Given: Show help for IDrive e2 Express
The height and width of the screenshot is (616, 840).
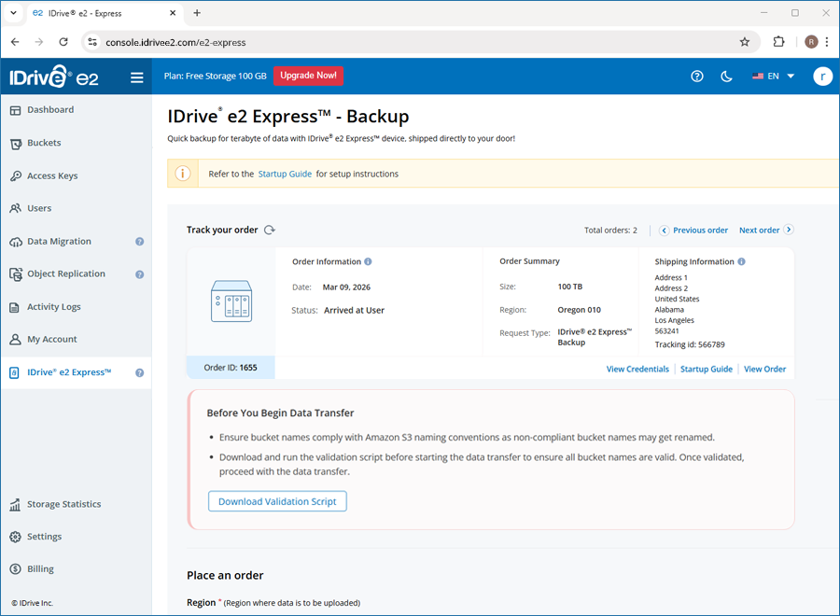Looking at the screenshot, I should pyautogui.click(x=139, y=372).
